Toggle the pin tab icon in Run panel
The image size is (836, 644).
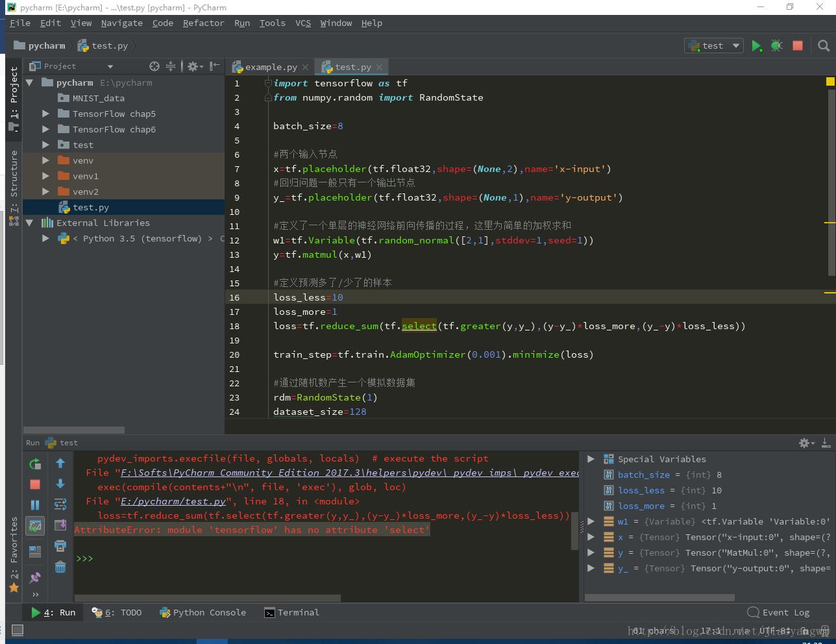click(35, 577)
